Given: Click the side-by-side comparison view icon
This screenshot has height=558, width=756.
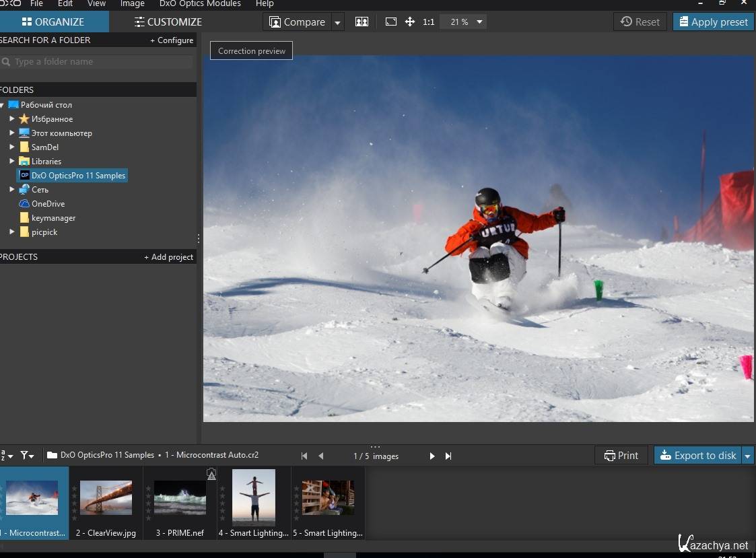Looking at the screenshot, I should (362, 22).
